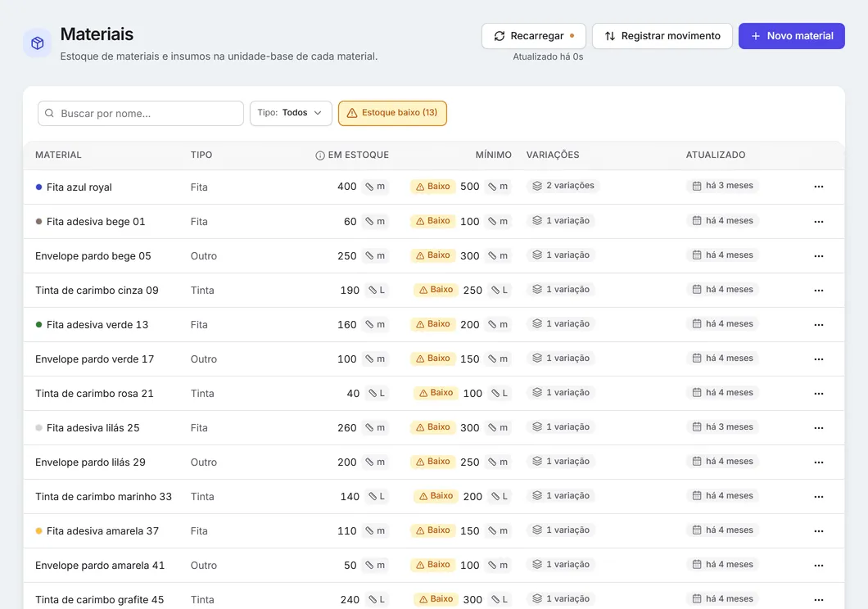This screenshot has width=868, height=609.
Task: Click the search magnifier icon
Action: [49, 113]
